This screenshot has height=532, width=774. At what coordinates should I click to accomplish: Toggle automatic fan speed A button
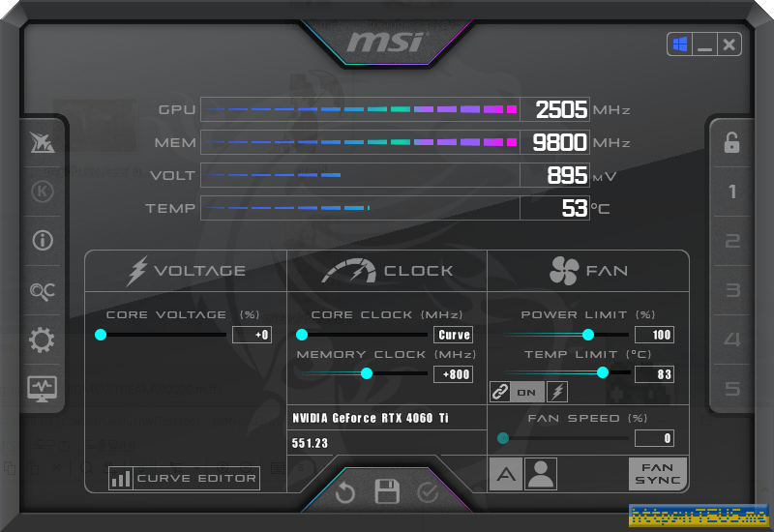tap(504, 474)
